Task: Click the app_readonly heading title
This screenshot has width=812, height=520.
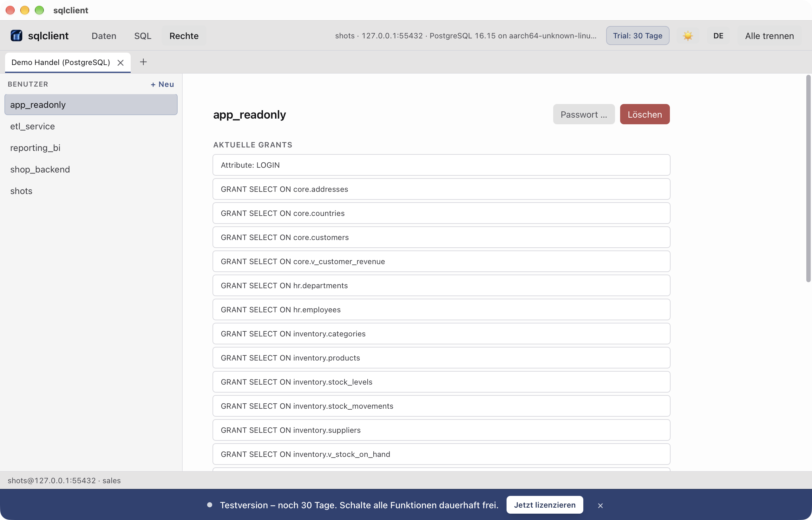Action: coord(249,115)
